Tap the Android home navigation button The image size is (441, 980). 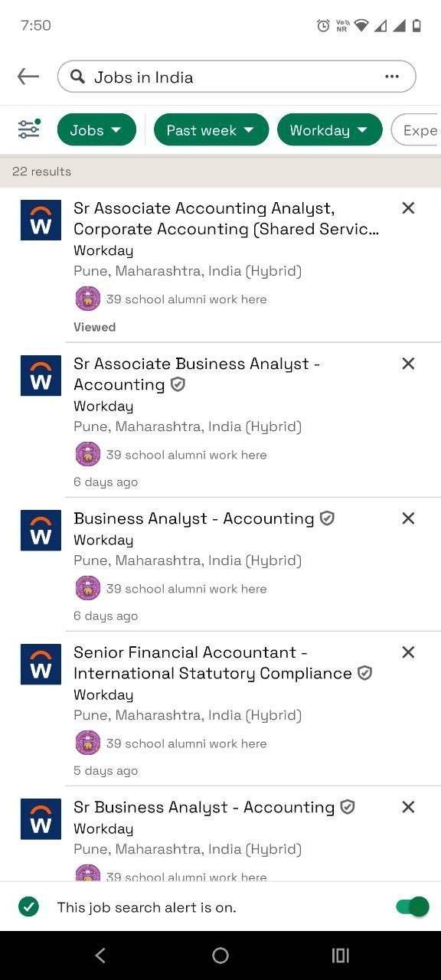220,955
